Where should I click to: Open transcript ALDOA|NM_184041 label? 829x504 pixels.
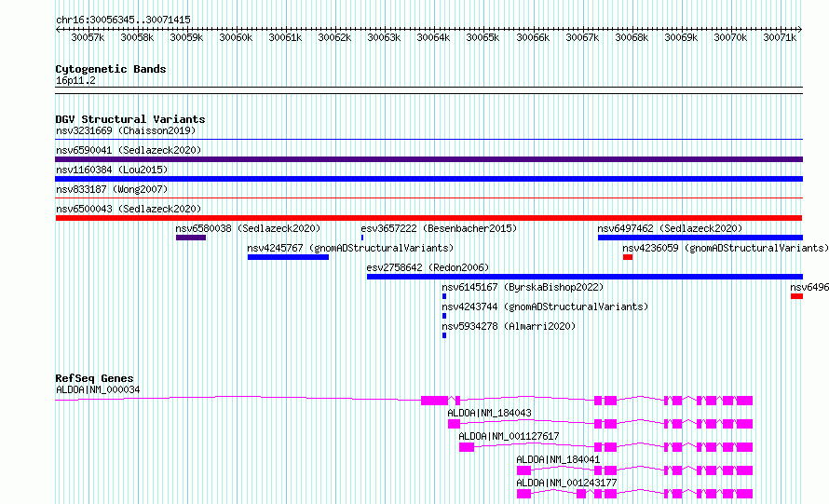558,459
